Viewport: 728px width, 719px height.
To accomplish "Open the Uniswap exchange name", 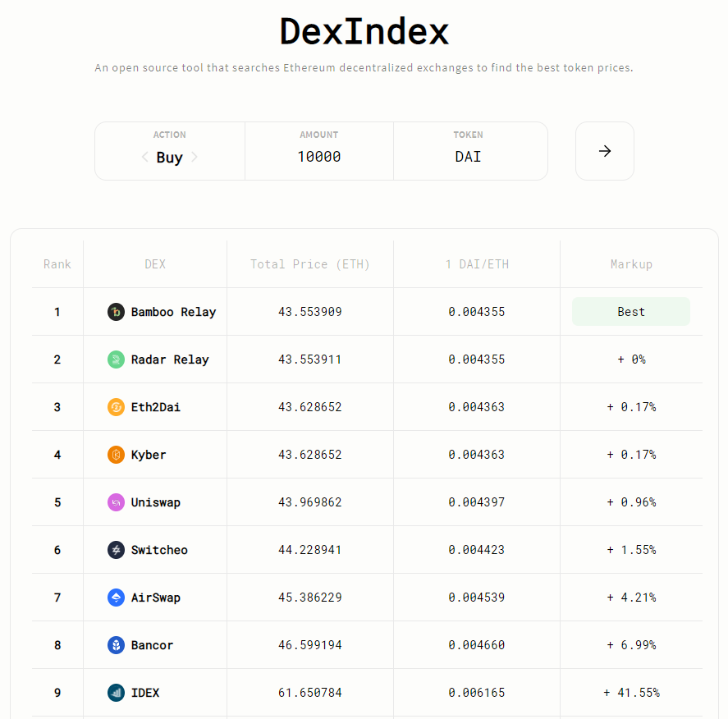I will coord(156,502).
